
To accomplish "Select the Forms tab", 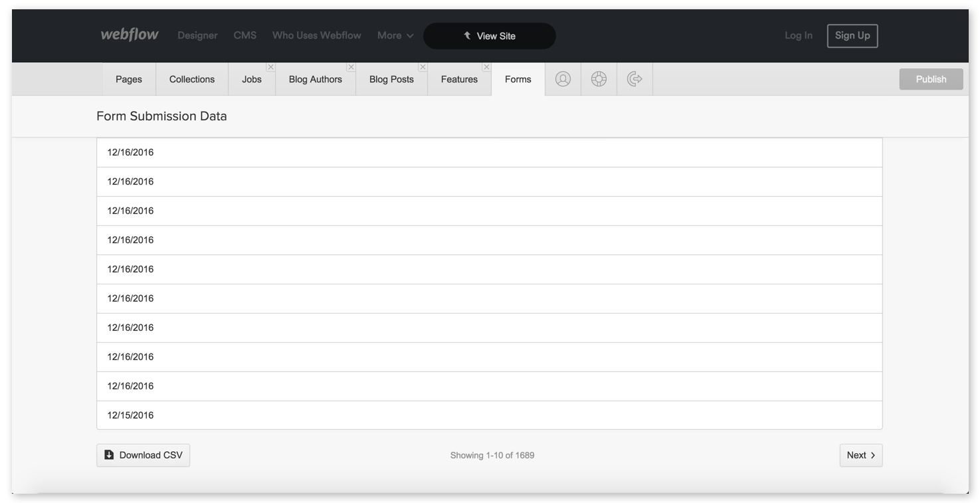I will coord(518,78).
